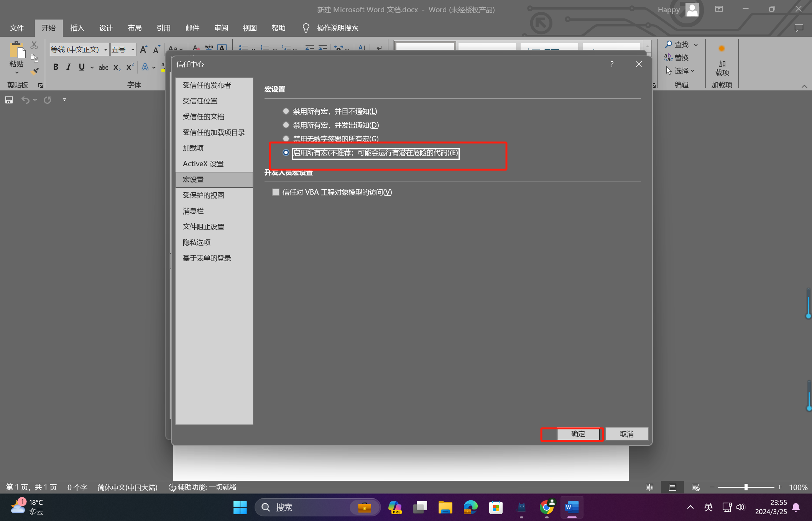Screen dimensions: 812x521
Task: Click the Undo arrow icon
Action: coord(25,100)
